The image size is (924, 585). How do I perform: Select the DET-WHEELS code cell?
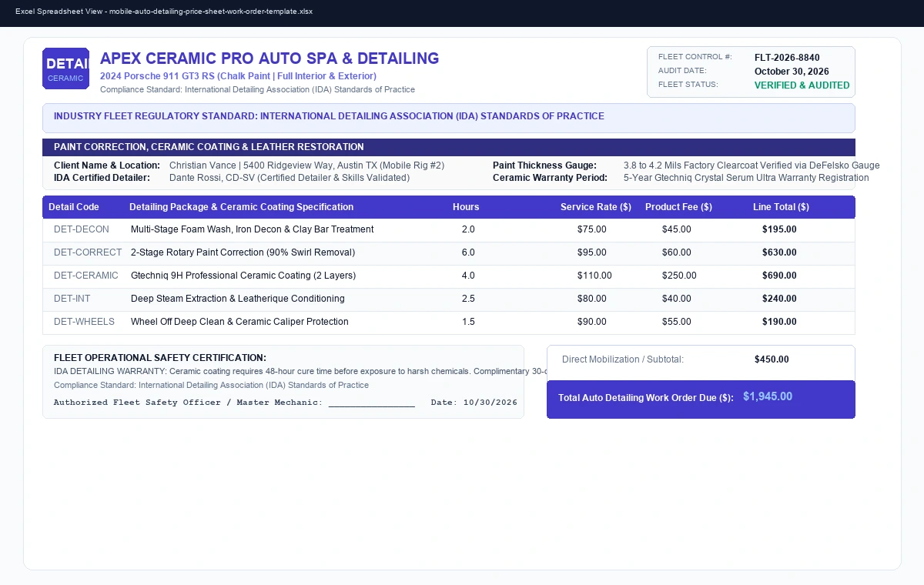pyautogui.click(x=84, y=322)
